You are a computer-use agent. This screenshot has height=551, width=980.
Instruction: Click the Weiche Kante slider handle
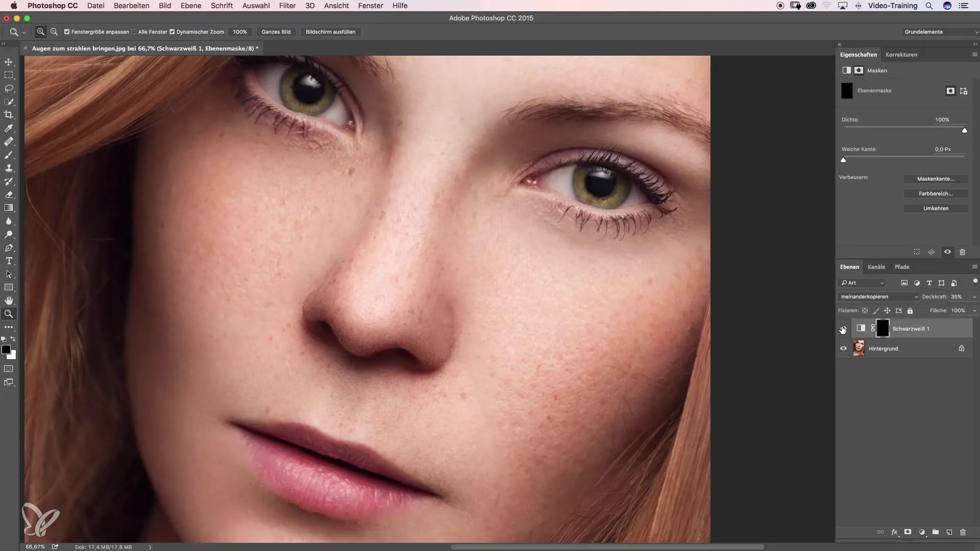(x=843, y=160)
